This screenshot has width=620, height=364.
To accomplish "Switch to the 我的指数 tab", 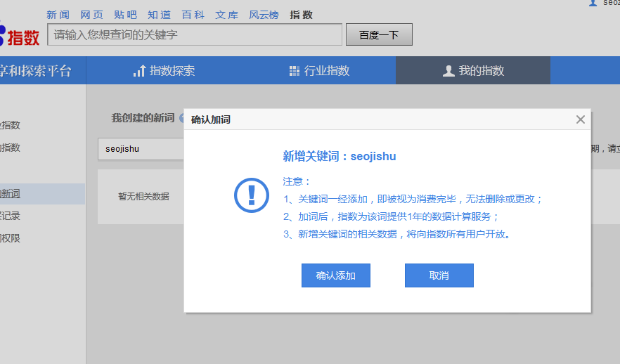I will pyautogui.click(x=472, y=71).
